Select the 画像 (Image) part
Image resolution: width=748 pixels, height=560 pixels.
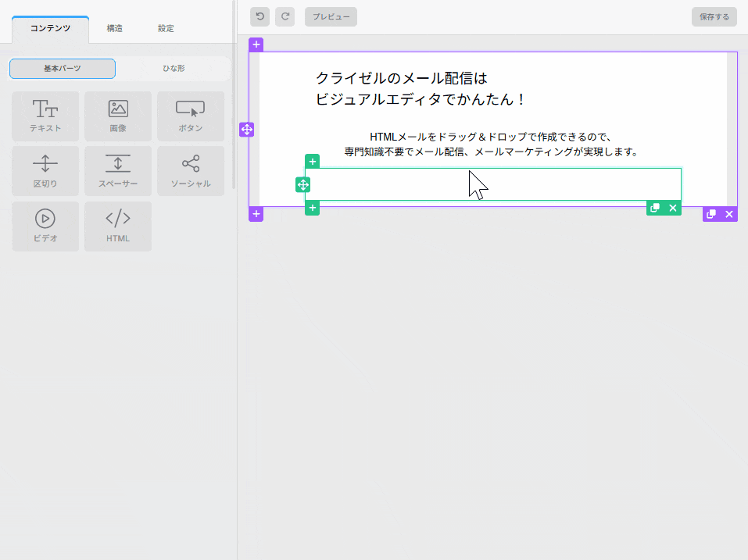point(118,116)
